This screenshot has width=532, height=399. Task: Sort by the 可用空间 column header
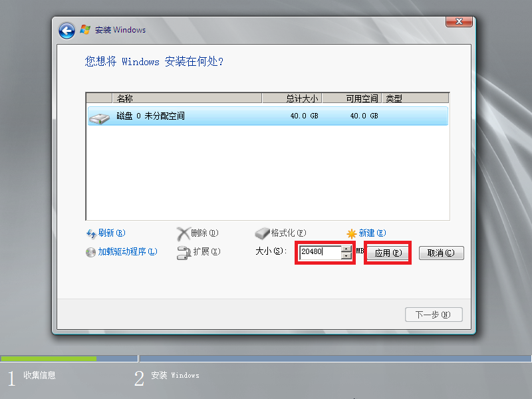[x=352, y=98]
